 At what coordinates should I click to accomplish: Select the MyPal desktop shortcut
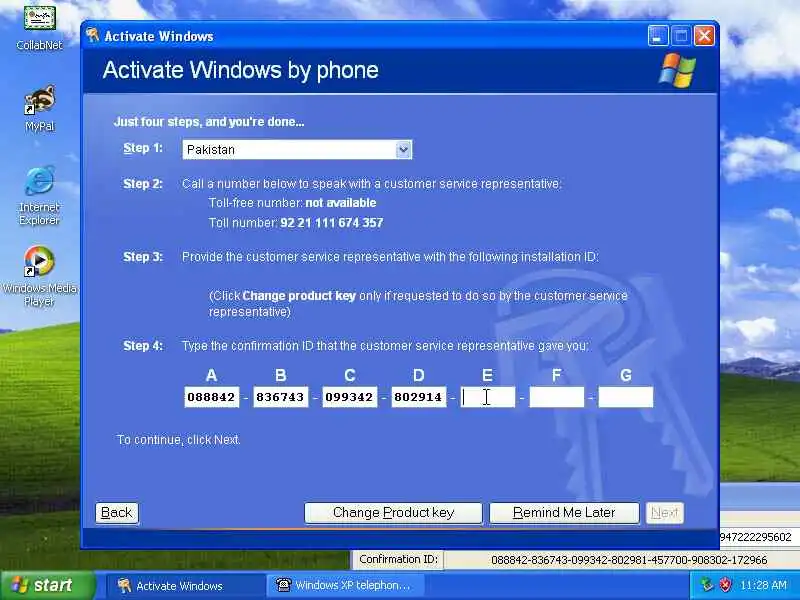pyautogui.click(x=39, y=108)
